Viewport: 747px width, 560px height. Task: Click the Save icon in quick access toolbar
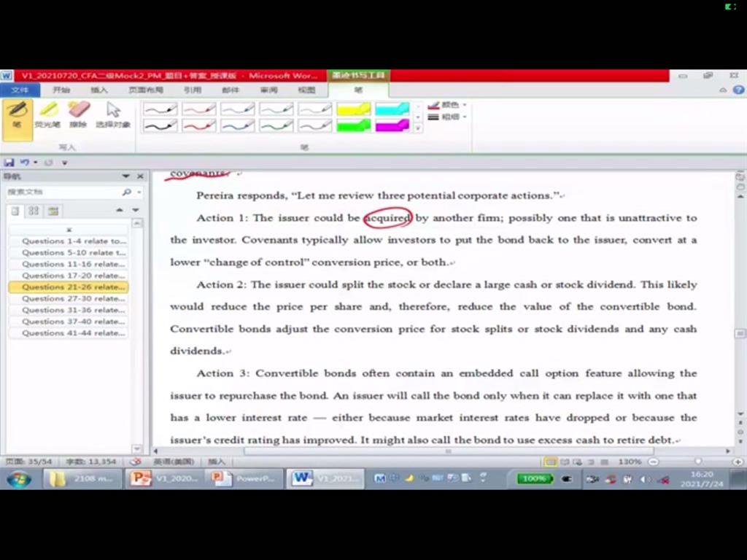point(9,163)
